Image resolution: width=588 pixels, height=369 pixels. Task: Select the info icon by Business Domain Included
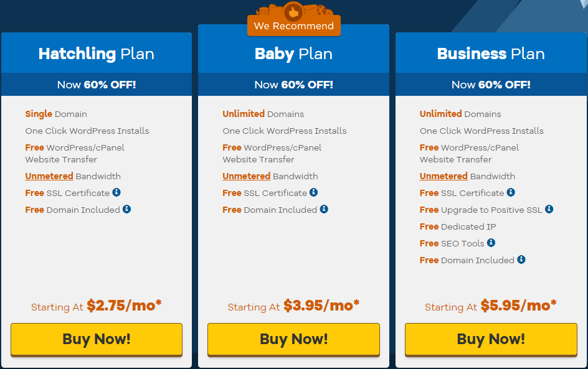tap(521, 259)
